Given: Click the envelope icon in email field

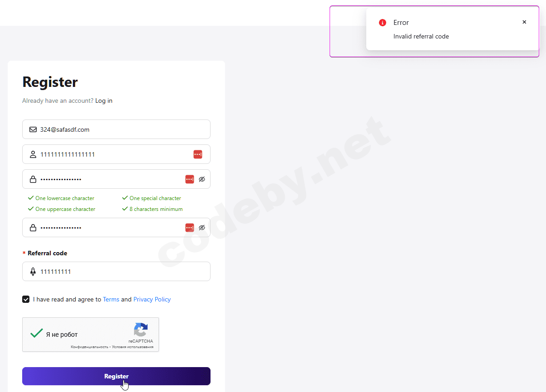Looking at the screenshot, I should tap(33, 129).
